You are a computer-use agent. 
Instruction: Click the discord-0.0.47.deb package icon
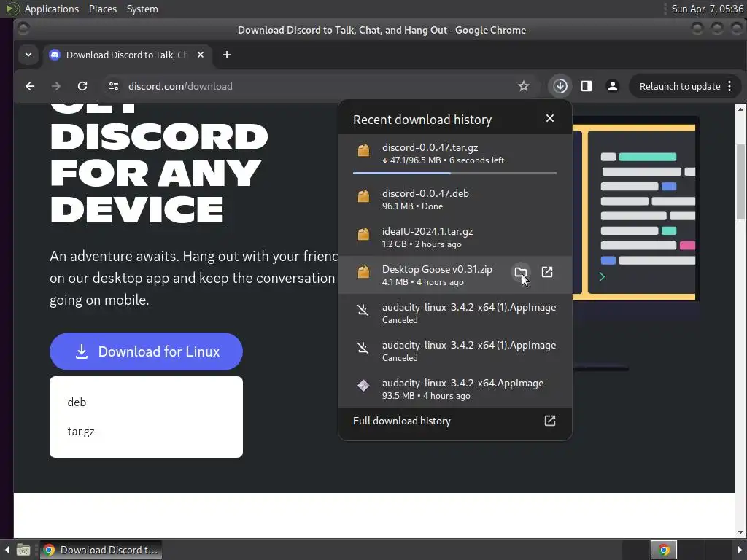[363, 196]
